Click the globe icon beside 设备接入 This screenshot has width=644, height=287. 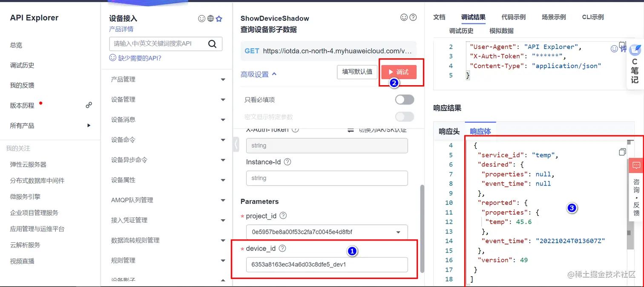[210, 19]
